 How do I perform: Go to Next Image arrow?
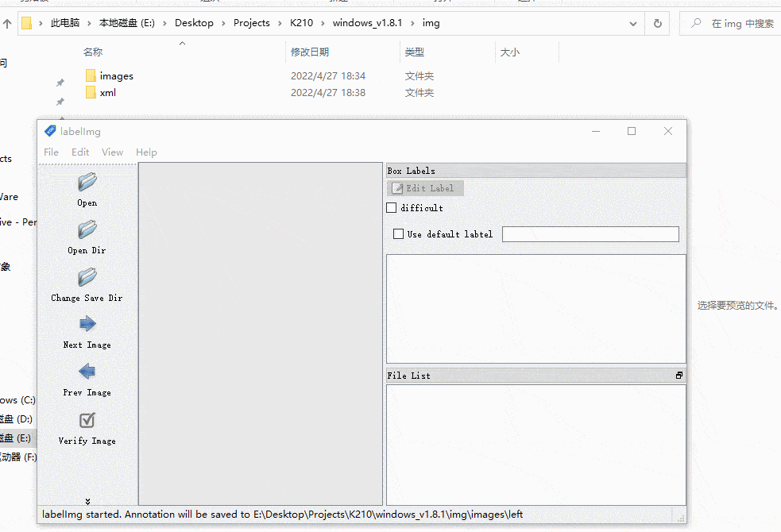[x=87, y=324]
